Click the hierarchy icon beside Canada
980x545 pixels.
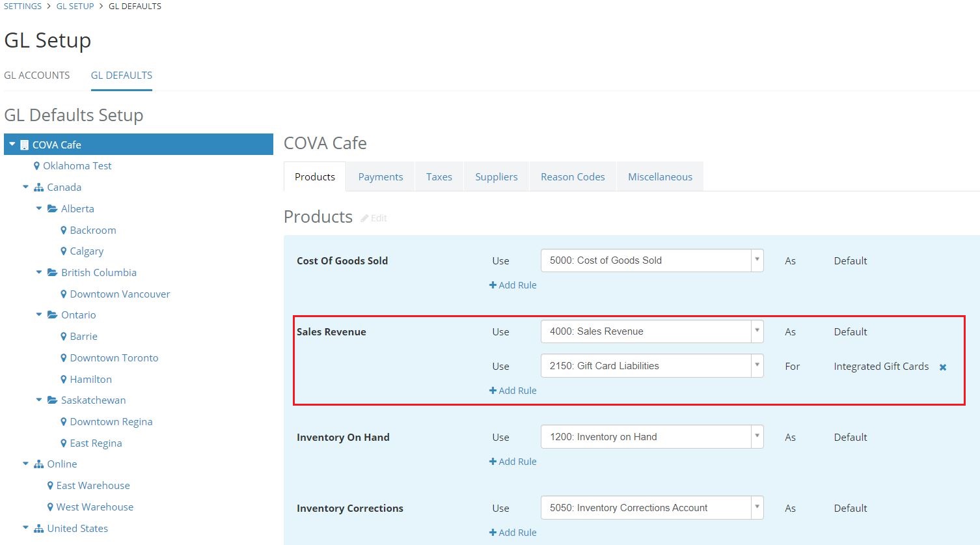39,187
